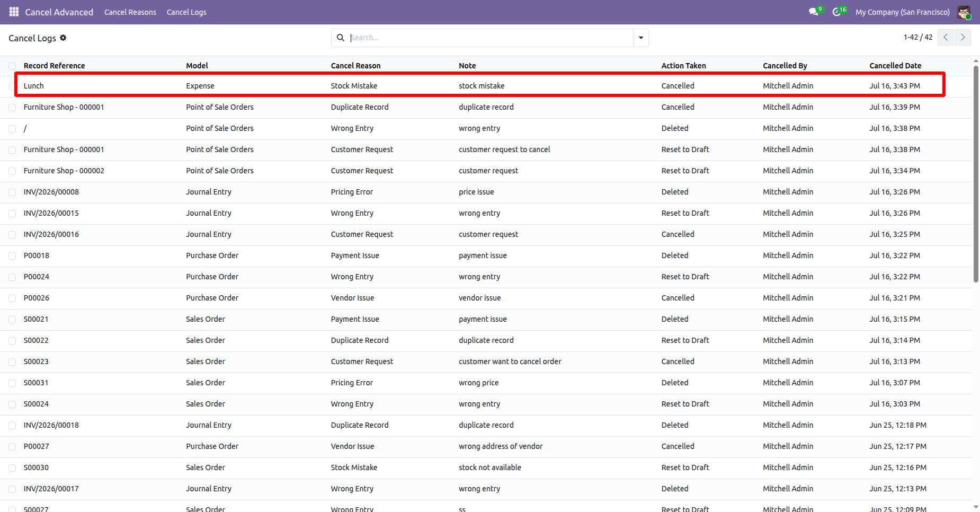Click the search magnifier icon
980x512 pixels.
[341, 38]
